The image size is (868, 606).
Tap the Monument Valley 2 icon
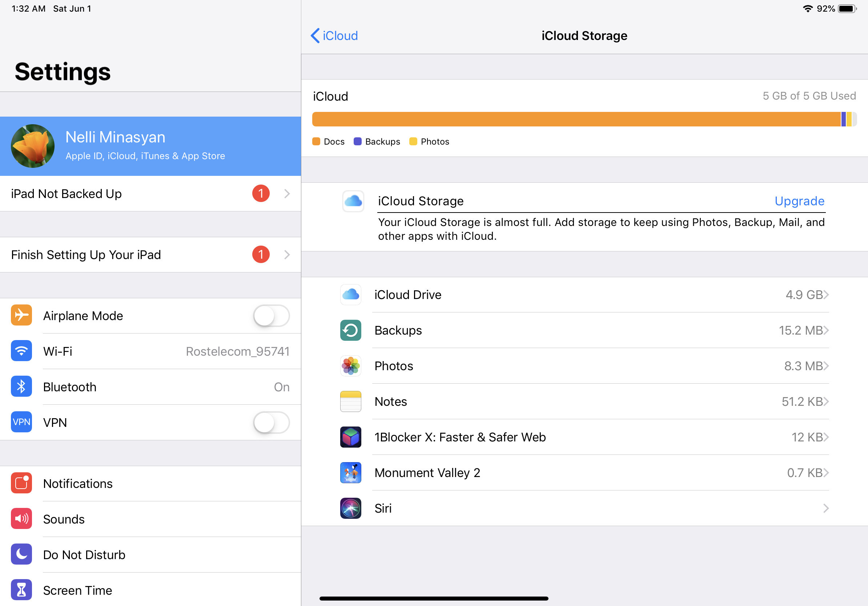click(350, 473)
